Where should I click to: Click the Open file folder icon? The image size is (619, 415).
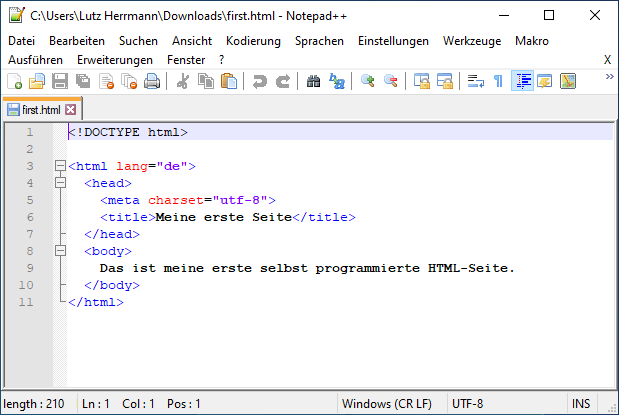[37, 82]
